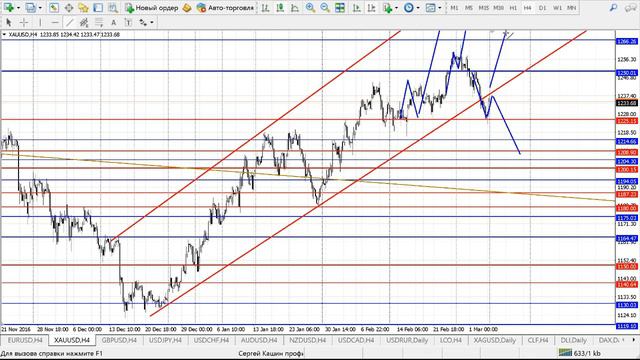640x360 pixels.
Task: Zoom out of the chart
Action: tap(325, 7)
